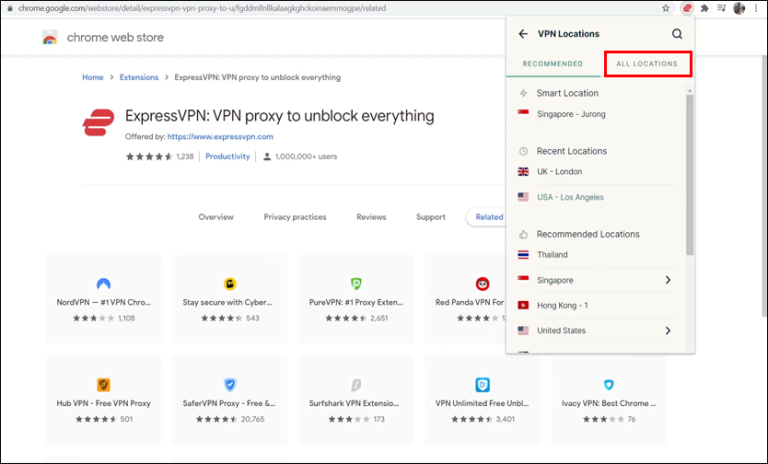Bookmark this page with the star icon

(666, 8)
